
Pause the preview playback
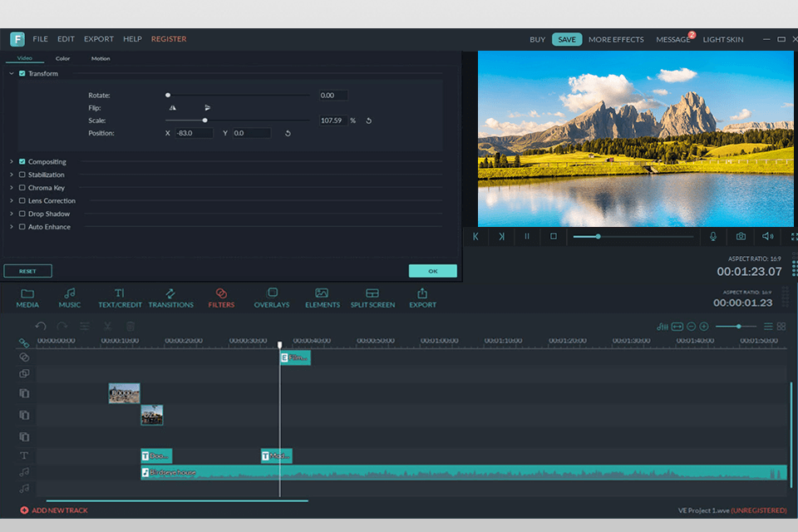pyautogui.click(x=527, y=236)
